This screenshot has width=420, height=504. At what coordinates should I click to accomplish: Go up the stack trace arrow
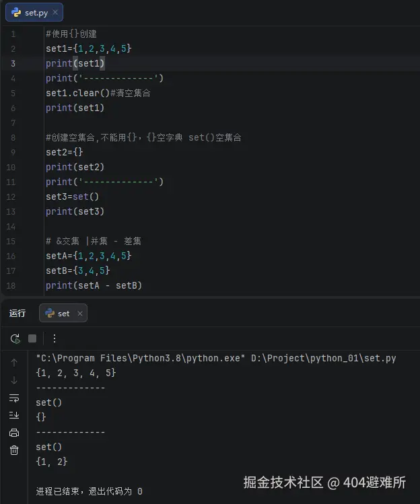pos(14,363)
